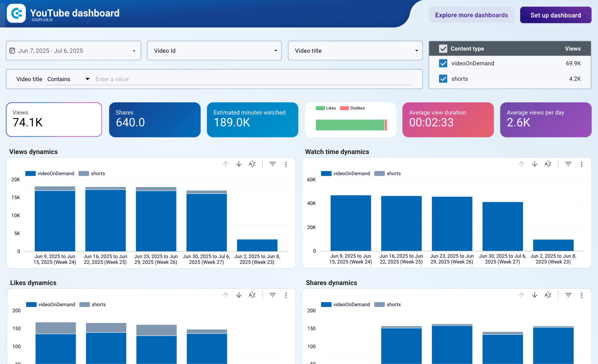The image size is (598, 364).
Task: Click the calendar icon in the date range filter
Action: tap(13, 51)
